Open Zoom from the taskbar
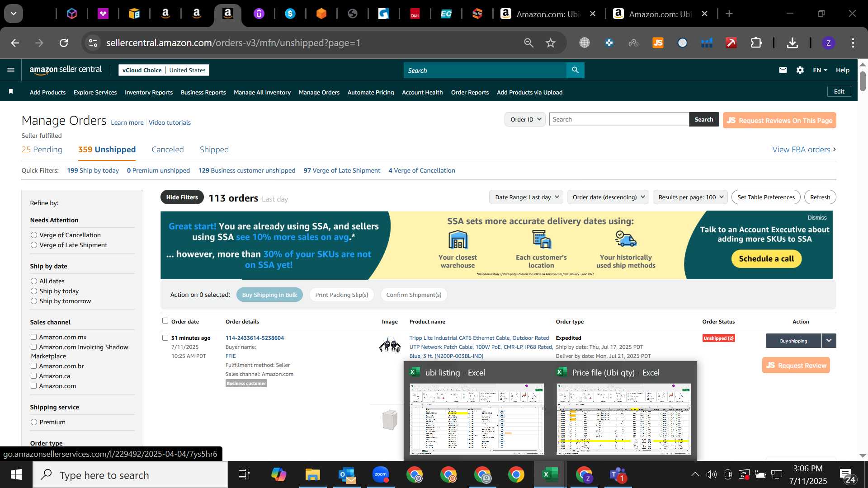868x488 pixels. (x=381, y=474)
